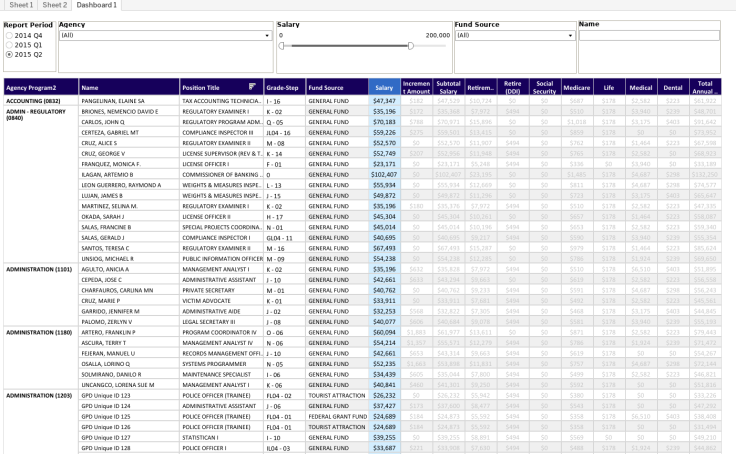Screen dimensions: 736x454
Task: Switch to the Sheet 2 tab
Action: [x=55, y=5]
